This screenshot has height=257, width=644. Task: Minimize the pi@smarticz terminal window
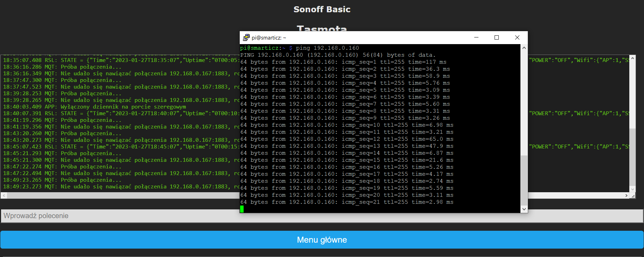pyautogui.click(x=476, y=37)
